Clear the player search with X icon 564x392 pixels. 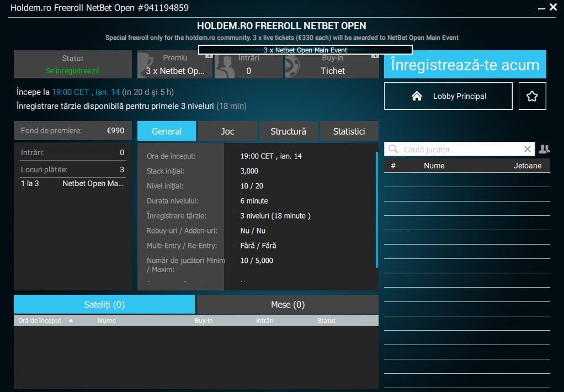pyautogui.click(x=528, y=149)
